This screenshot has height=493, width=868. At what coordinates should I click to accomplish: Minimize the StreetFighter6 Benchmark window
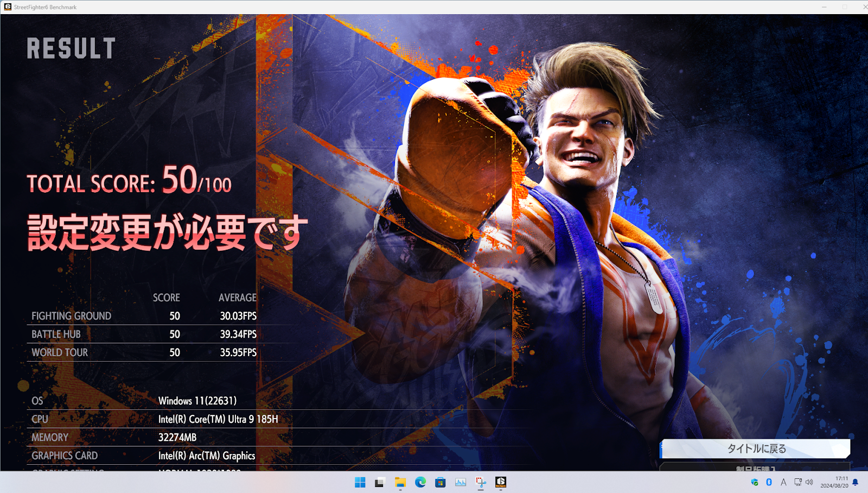point(824,7)
